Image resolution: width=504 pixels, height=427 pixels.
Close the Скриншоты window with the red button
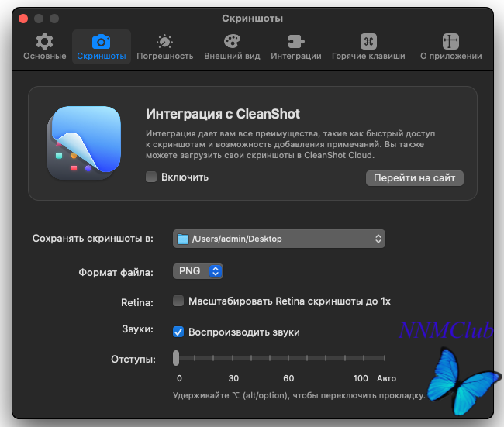click(23, 19)
